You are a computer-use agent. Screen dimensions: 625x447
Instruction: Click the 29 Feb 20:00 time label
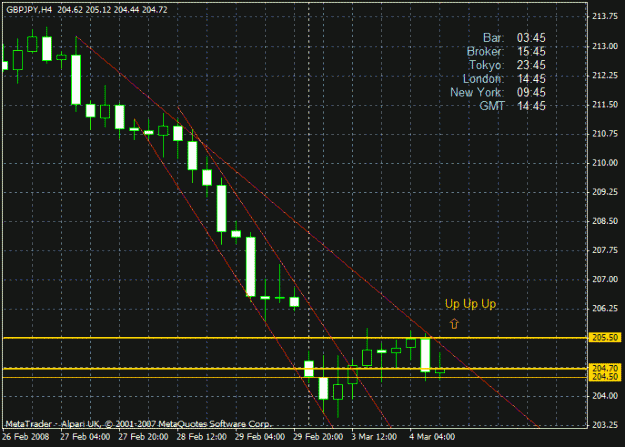coord(318,437)
